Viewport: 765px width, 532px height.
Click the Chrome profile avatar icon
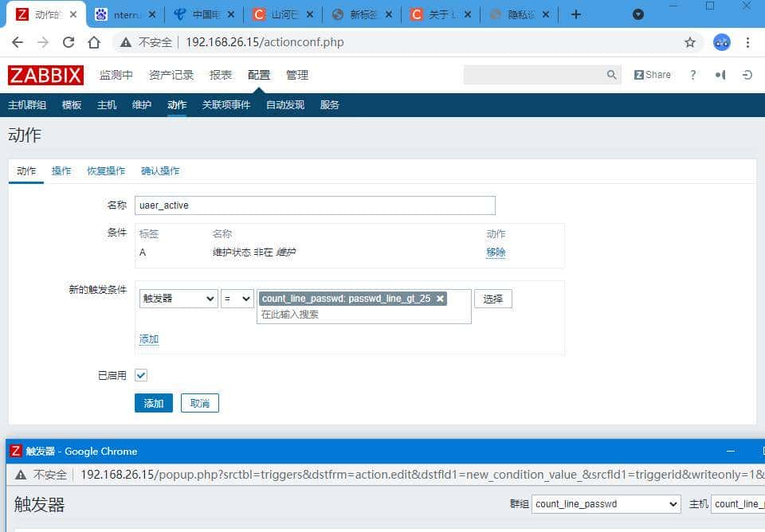point(721,42)
